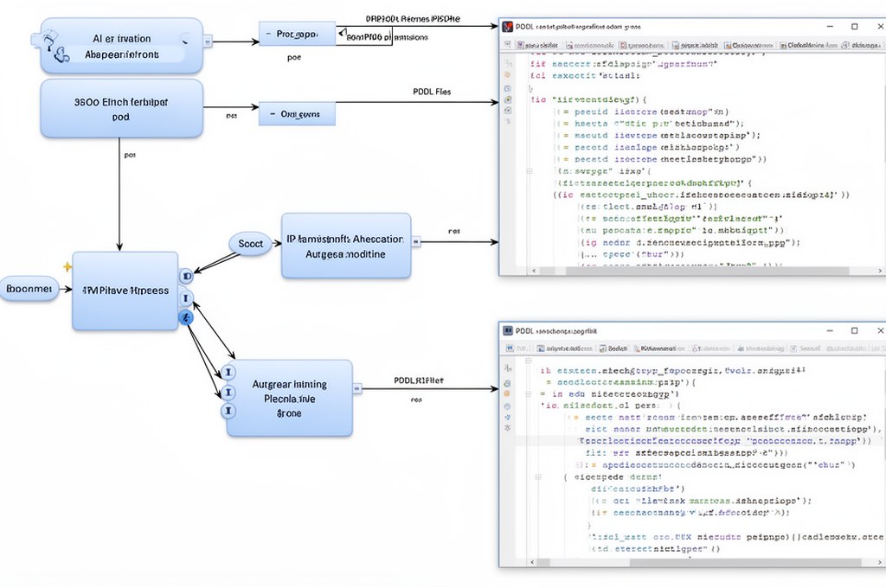Select the 'Proc_gopo' box
Screen dimensions: 886x588
(298, 34)
